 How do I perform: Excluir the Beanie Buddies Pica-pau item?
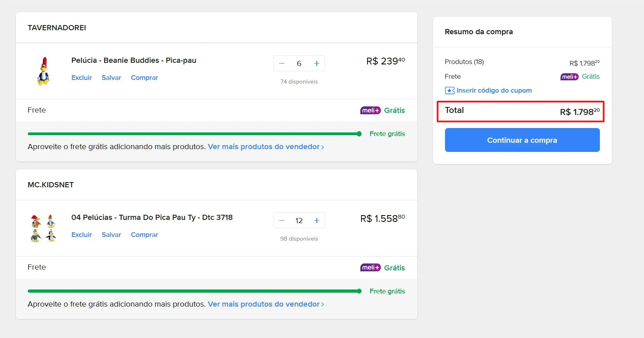tap(81, 78)
